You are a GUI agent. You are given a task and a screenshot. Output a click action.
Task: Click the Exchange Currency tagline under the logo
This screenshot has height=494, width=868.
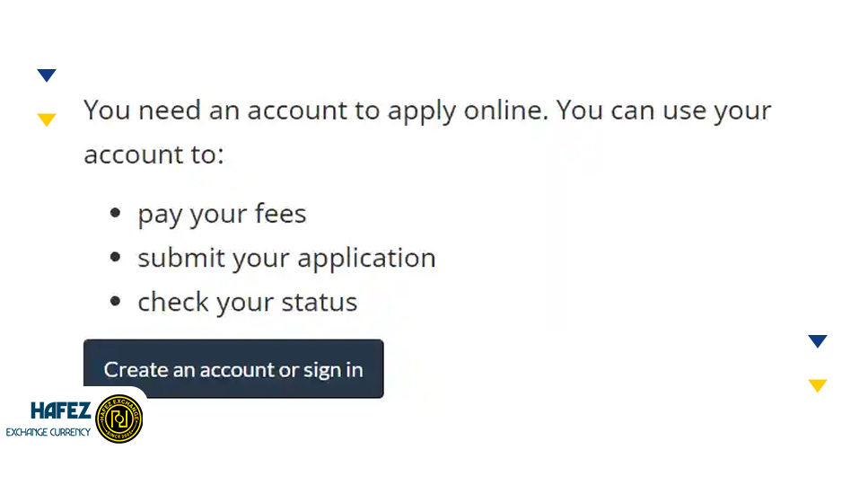[48, 432]
